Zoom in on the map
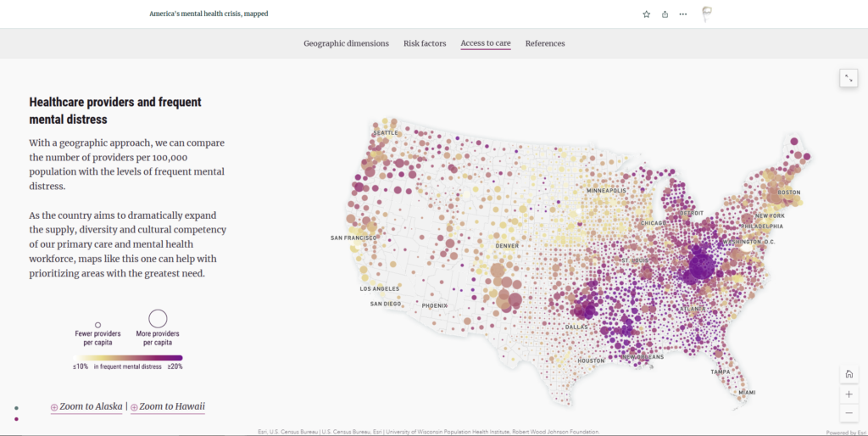The width and height of the screenshot is (868, 436). [849, 394]
